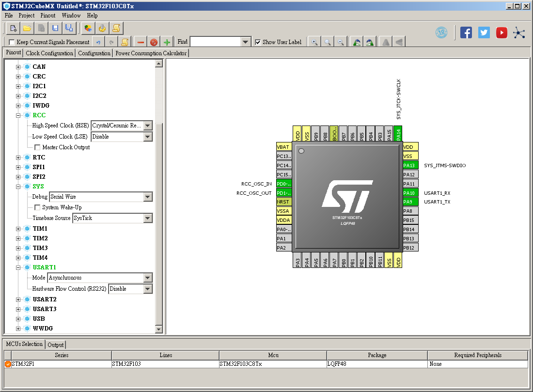This screenshot has width=533, height=392.
Task: Collapse the RCC tree node
Action: click(x=18, y=116)
